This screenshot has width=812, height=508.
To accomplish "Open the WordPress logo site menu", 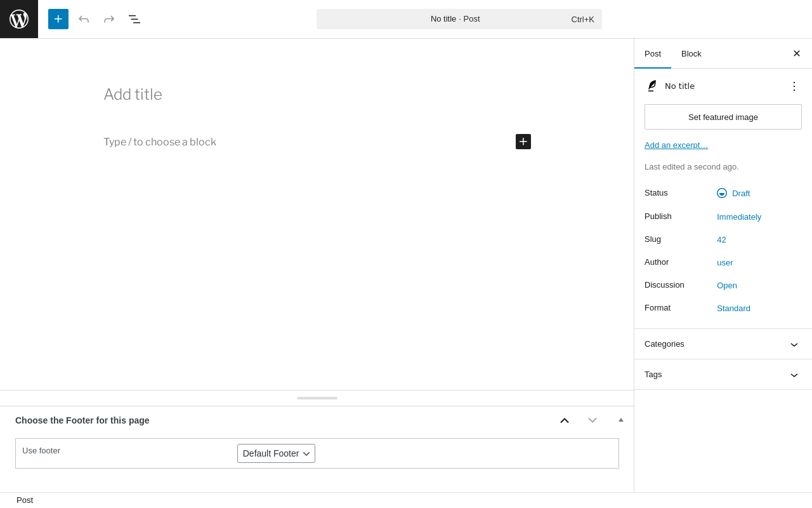I will click(19, 19).
